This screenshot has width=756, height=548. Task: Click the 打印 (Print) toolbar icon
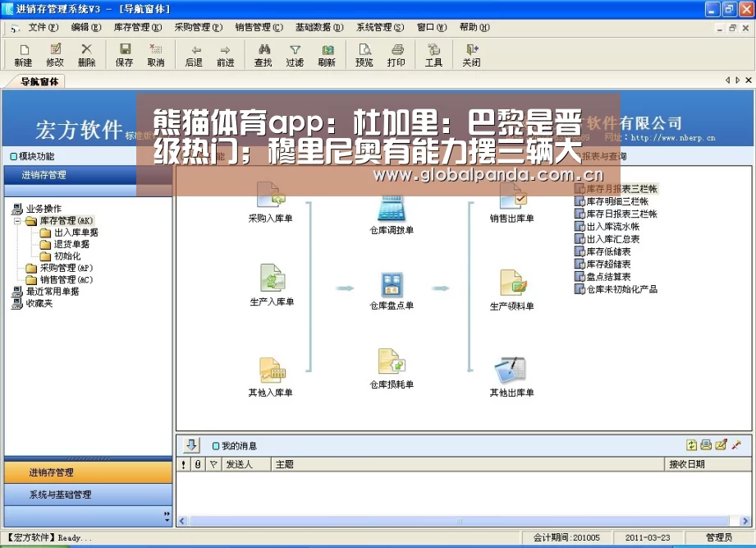(396, 55)
